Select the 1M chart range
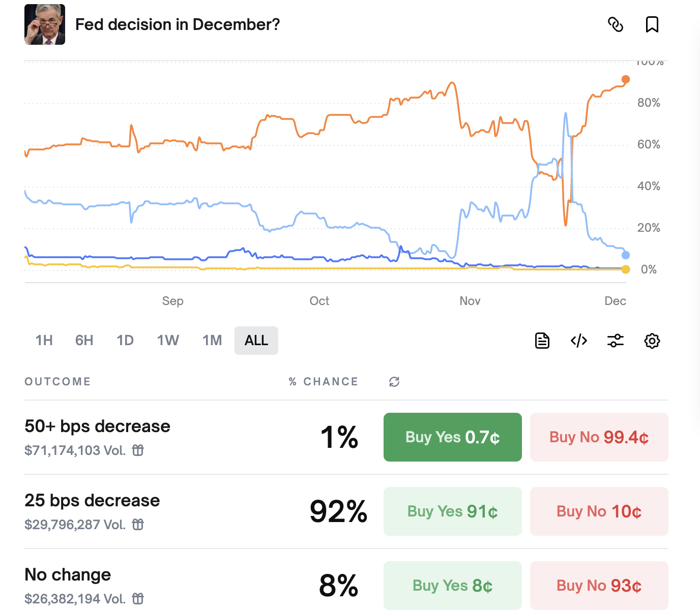 (x=212, y=341)
